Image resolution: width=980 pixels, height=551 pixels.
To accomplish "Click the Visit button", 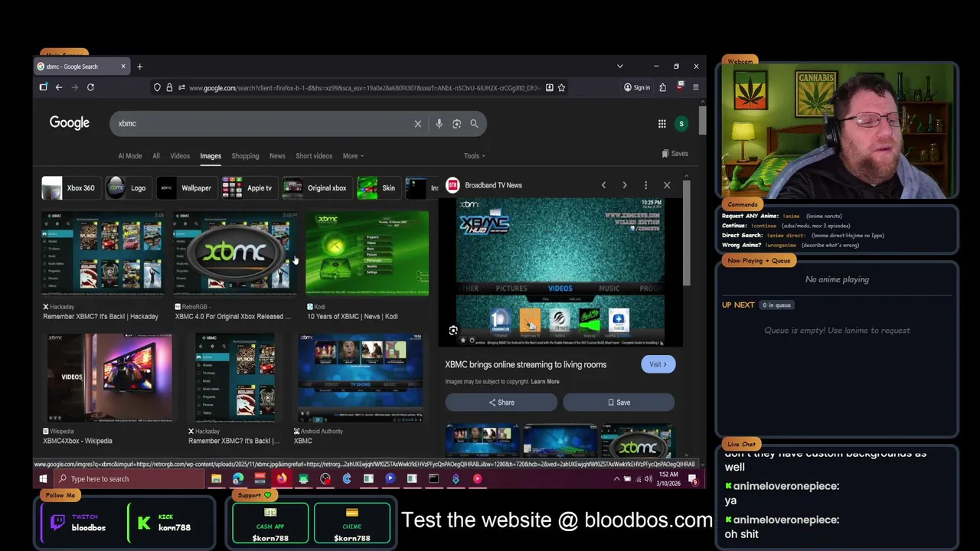I will tap(658, 364).
